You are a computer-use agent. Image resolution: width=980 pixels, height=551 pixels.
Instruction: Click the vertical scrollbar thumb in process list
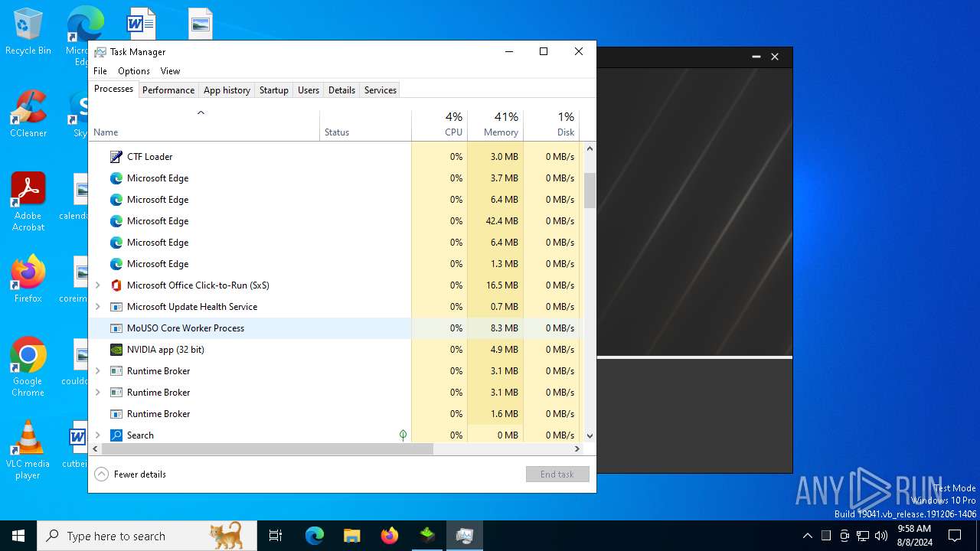pos(590,191)
